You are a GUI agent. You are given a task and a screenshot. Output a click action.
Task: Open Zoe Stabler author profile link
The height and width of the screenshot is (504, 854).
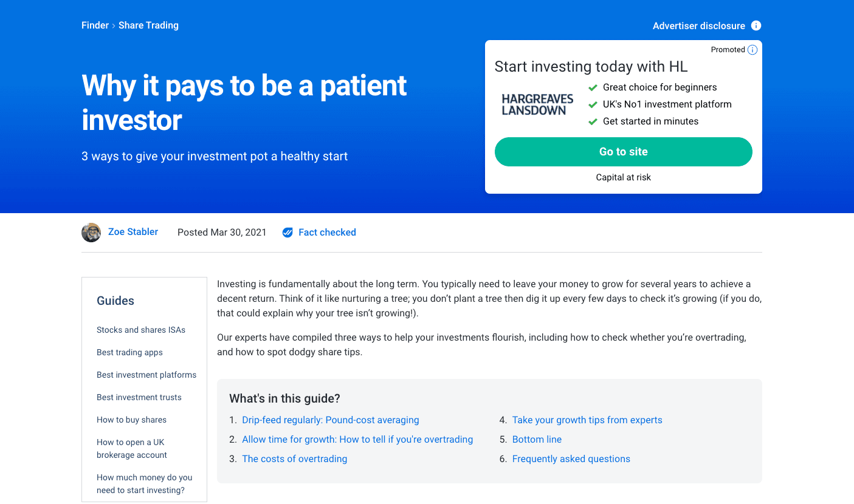point(133,232)
